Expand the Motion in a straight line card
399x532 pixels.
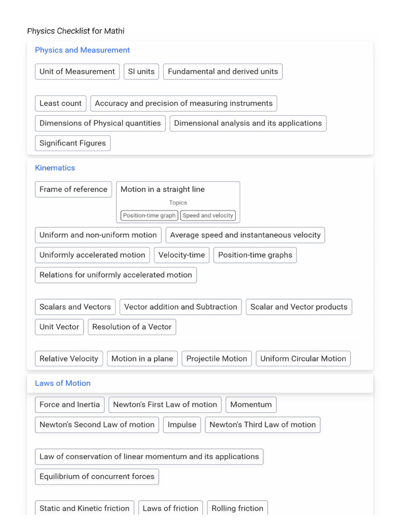coord(162,190)
